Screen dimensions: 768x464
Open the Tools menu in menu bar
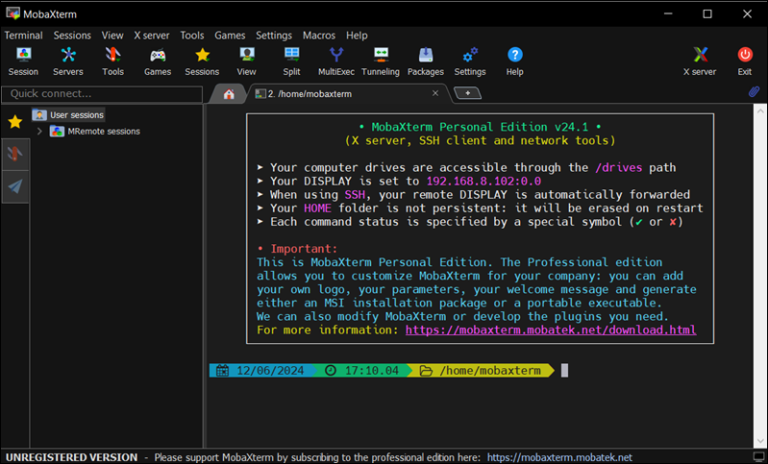pyautogui.click(x=192, y=35)
